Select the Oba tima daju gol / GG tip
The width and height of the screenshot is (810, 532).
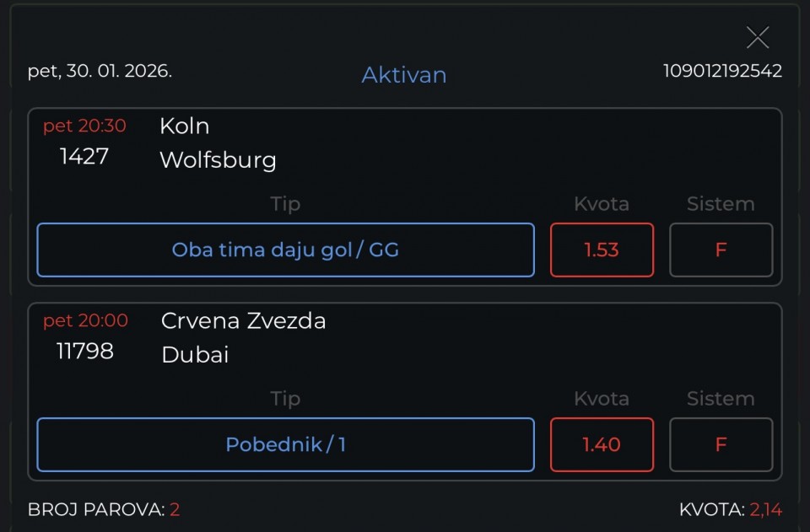coord(285,250)
